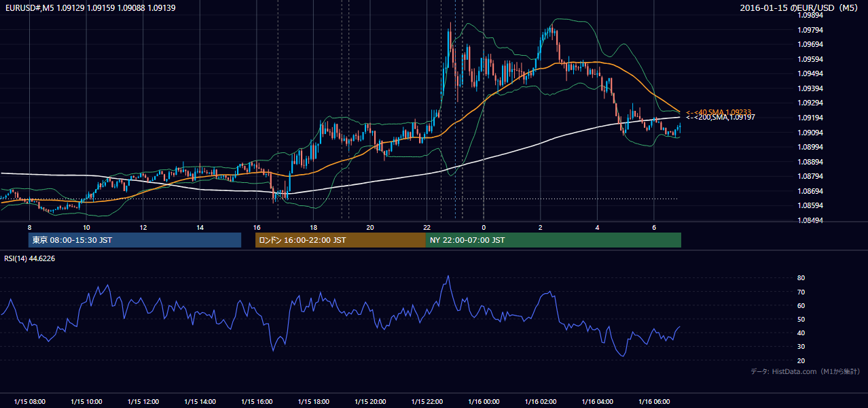The width and height of the screenshot is (868, 408).
Task: Click the 1/15 16:00 date label
Action: [x=257, y=402]
